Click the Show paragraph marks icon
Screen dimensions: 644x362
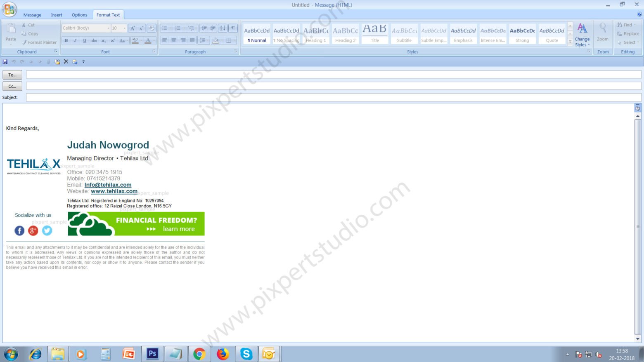(233, 28)
